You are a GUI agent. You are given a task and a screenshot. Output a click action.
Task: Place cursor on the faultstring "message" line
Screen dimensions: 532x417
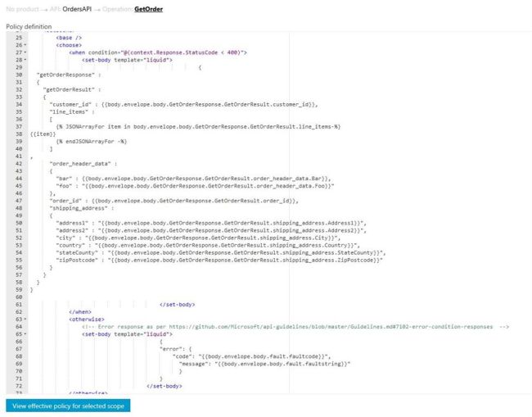264,364
